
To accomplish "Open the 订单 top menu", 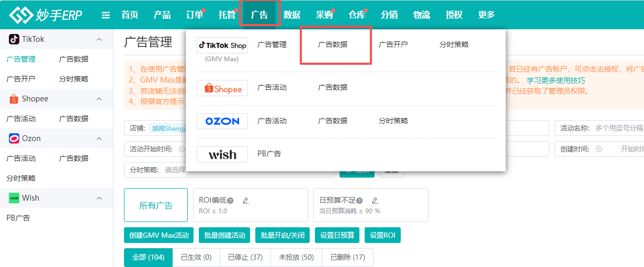I will 195,15.
